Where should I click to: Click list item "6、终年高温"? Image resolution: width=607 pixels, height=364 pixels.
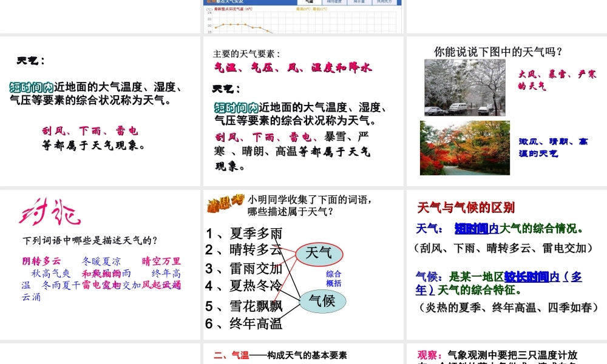pos(244,323)
